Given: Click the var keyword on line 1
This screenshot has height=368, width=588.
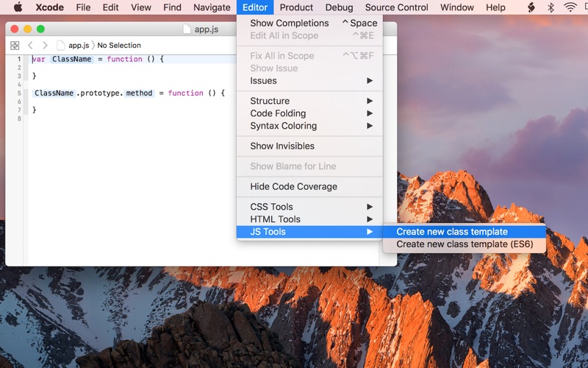Looking at the screenshot, I should coord(39,59).
